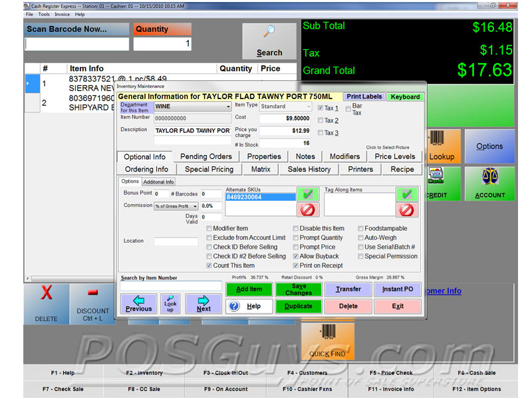Image resolution: width=532 pixels, height=399 pixels.
Task: Switch to the Sales History tab
Action: click(x=309, y=169)
